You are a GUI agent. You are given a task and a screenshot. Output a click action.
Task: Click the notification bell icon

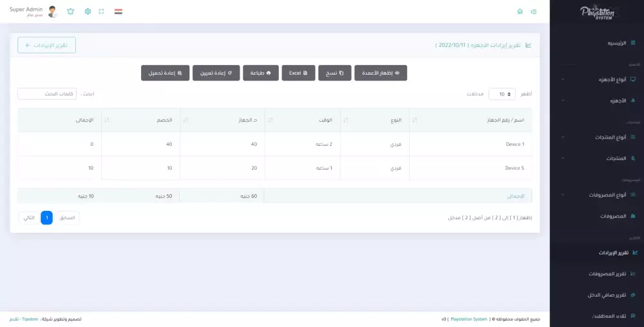pyautogui.click(x=71, y=12)
